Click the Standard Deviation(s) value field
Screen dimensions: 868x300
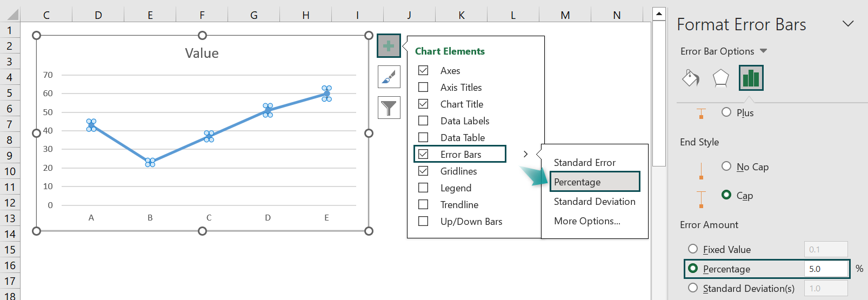pos(826,288)
